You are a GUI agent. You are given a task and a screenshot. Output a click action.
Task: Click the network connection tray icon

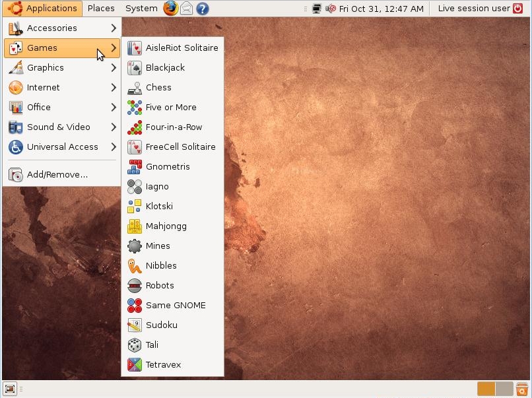pos(316,9)
